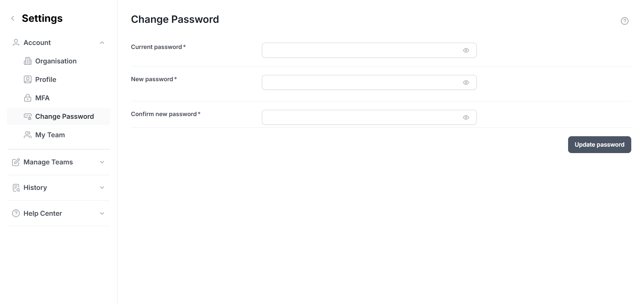
Task: Click the Manage Teams pencil icon
Action: pyautogui.click(x=16, y=162)
